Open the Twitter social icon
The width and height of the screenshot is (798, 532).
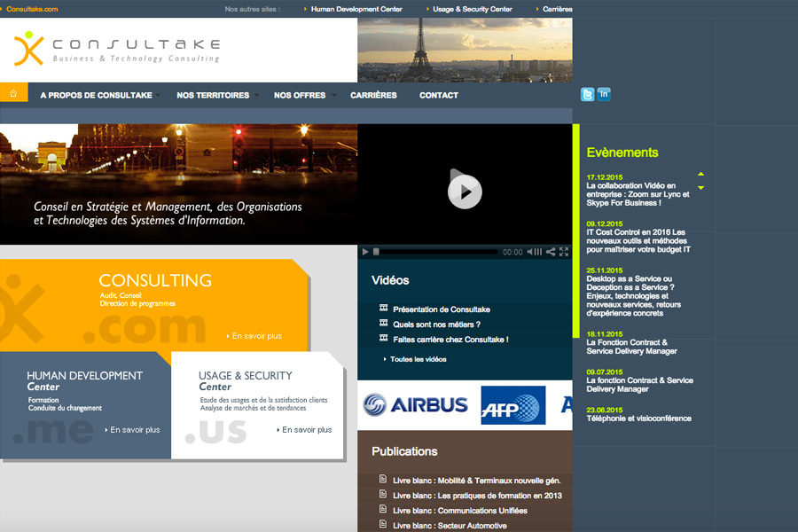[x=587, y=95]
